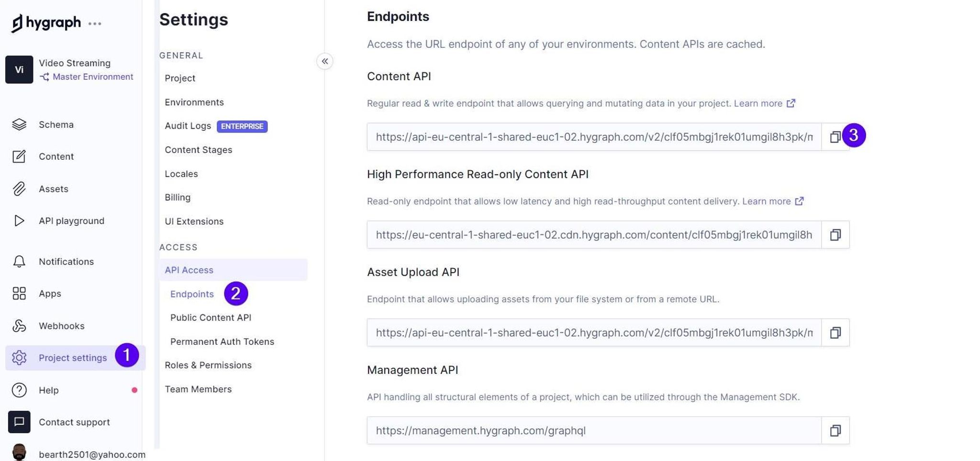Image resolution: width=980 pixels, height=461 pixels.
Task: Click the Assets paperclip icon
Action: point(19,189)
